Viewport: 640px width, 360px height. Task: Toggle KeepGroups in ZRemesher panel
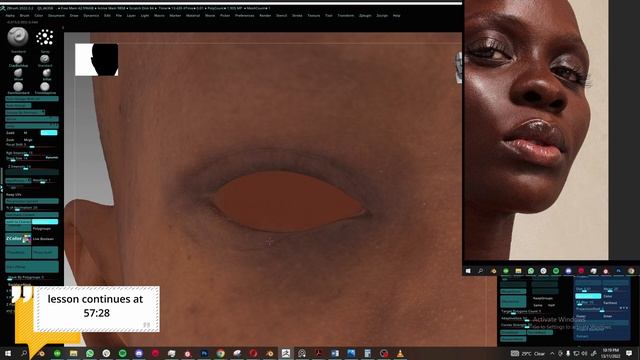tap(542, 298)
